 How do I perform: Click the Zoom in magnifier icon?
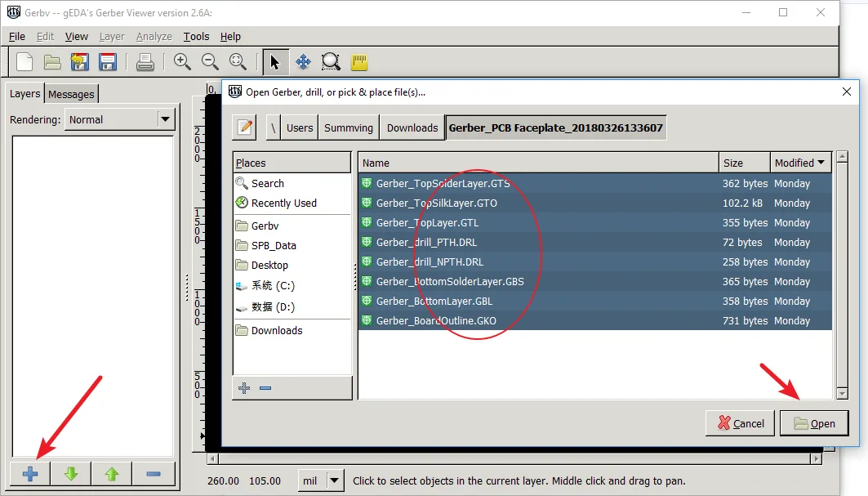182,62
